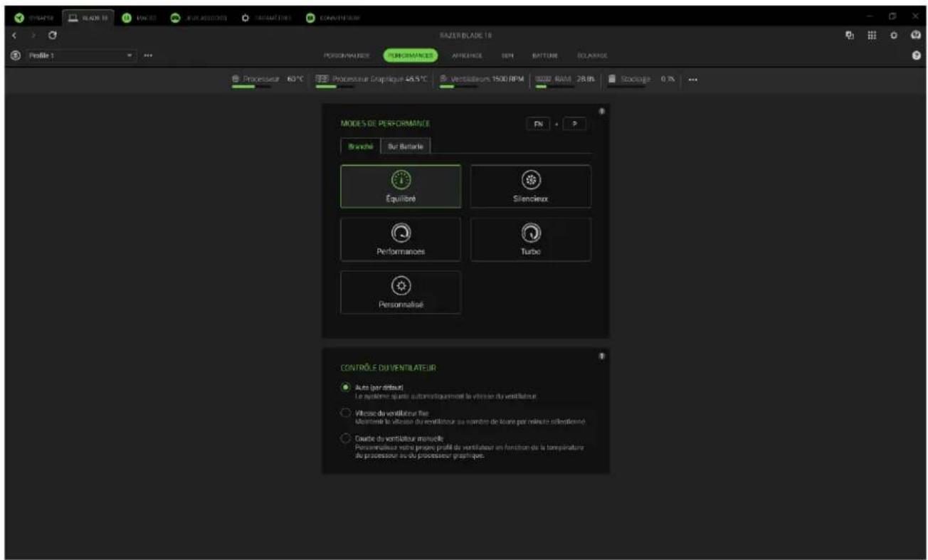Screen dimensions: 928x560
Task: Click the Contrôle du Ventilateur heading
Action: click(389, 368)
